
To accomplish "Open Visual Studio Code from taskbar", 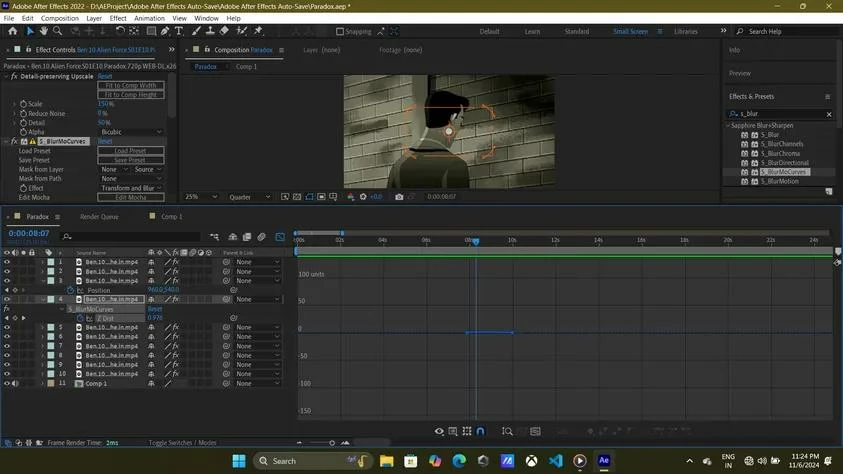I will click(555, 461).
